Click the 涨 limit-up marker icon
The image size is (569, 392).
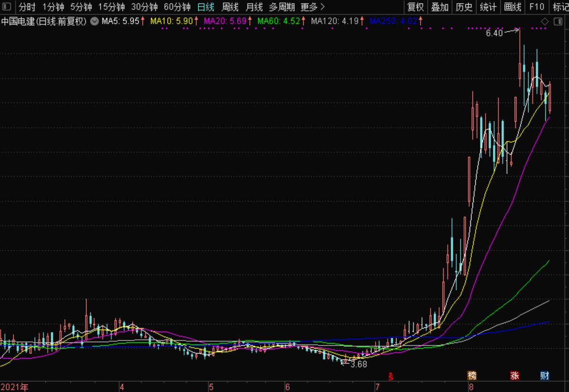[515, 376]
